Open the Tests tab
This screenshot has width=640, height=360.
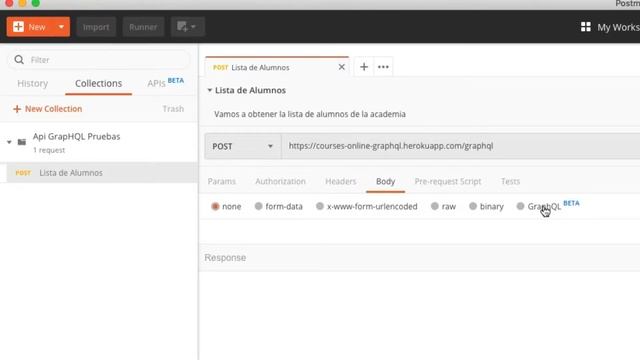(511, 181)
